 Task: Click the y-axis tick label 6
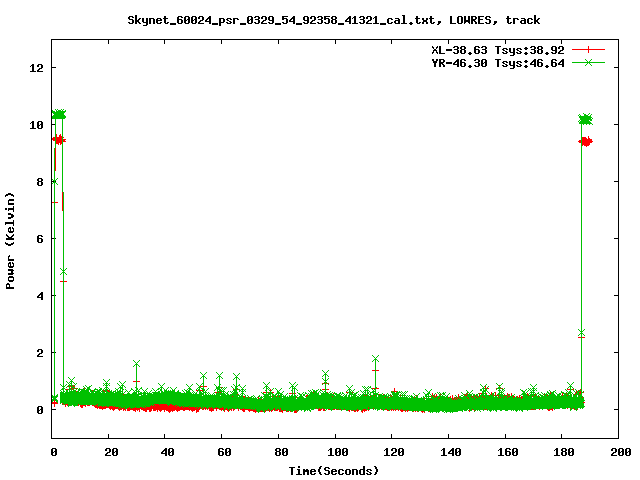[40, 239]
